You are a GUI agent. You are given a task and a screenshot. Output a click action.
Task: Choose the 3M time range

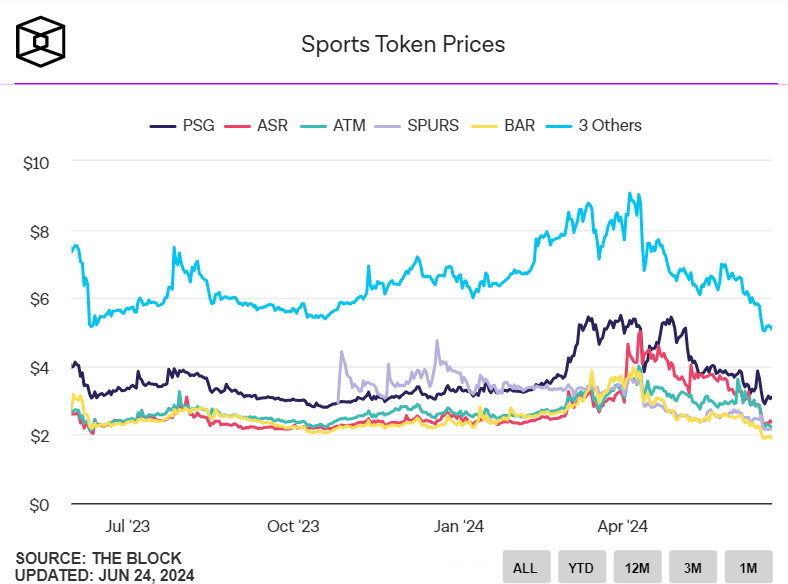(693, 567)
